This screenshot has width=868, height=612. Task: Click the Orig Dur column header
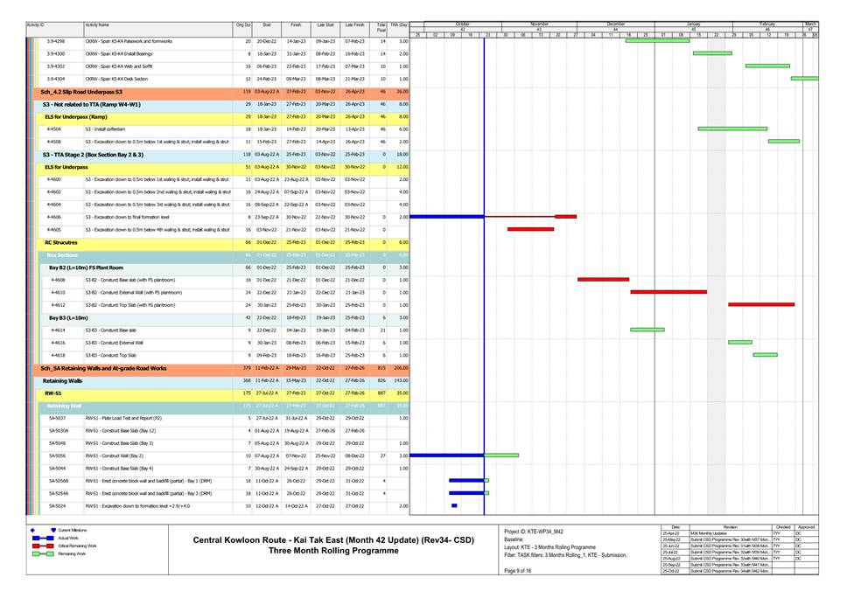coord(243,26)
